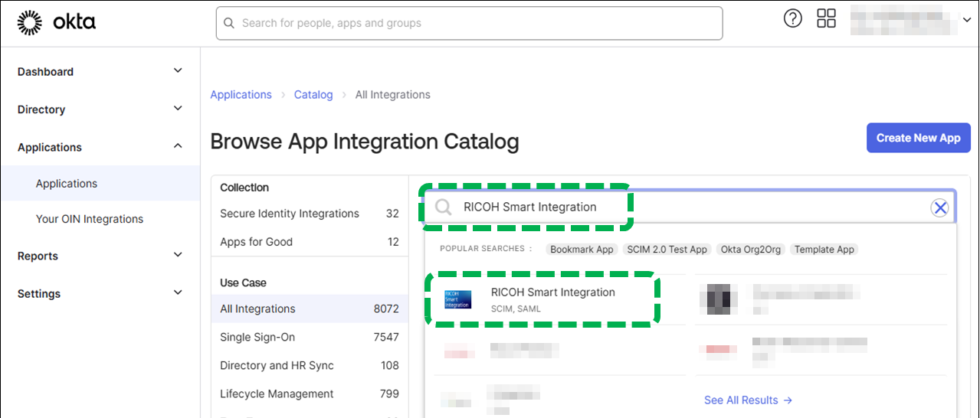This screenshot has width=980, height=418.
Task: Follow the See All Results link
Action: 748,400
